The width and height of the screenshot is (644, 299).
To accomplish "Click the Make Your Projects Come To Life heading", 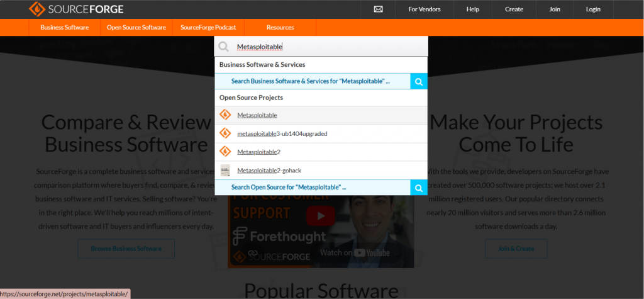I will tap(516, 133).
